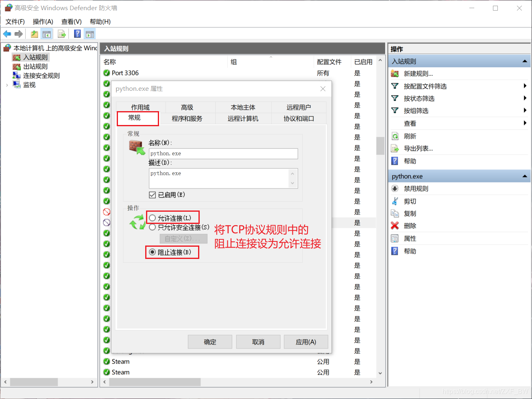Click the up-one-level folder toolbar icon
This screenshot has height=399, width=532.
(x=35, y=34)
